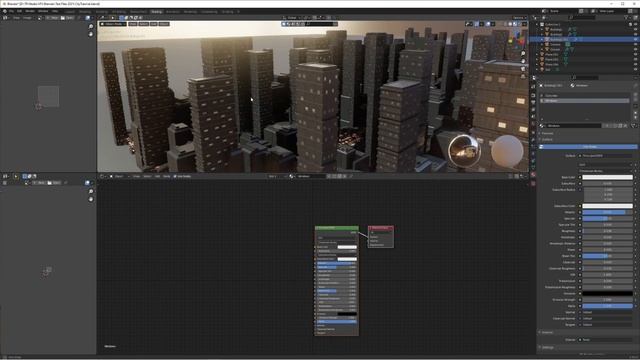640x360 pixels.
Task: Open node editor's editor type selector
Action: point(103,176)
